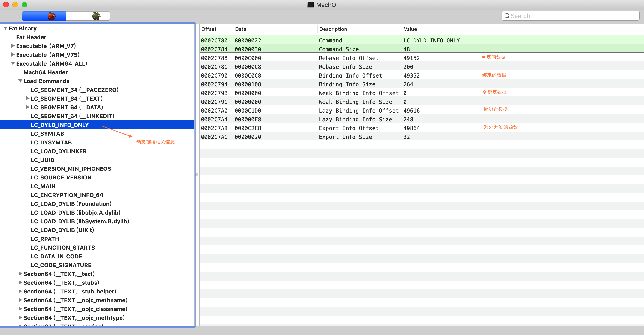Expand LC_SEGMENT_64 (__TEXT) disclosure triangle
Image resolution: width=644 pixels, height=335 pixels.
[27, 98]
